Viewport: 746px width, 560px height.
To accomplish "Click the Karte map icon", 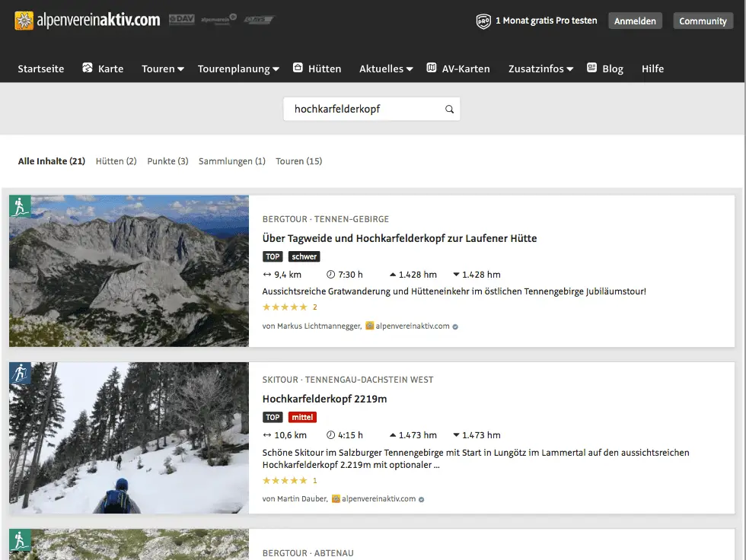I will (88, 68).
